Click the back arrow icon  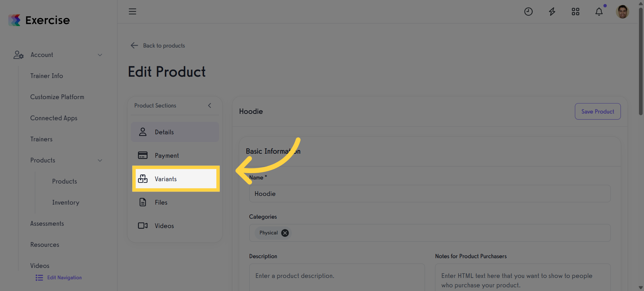point(134,46)
